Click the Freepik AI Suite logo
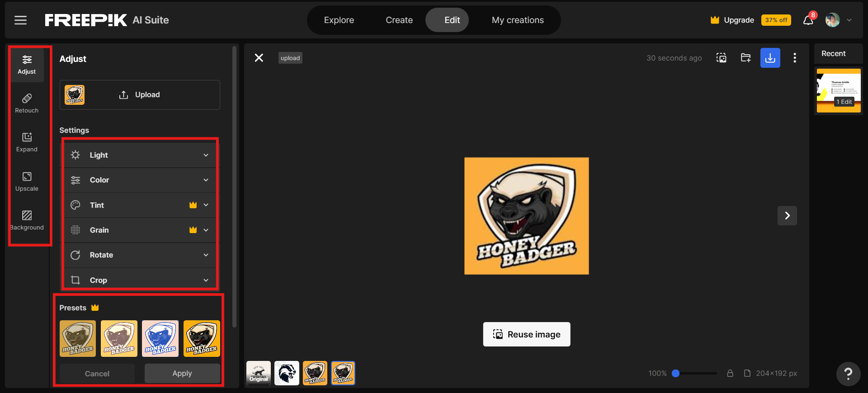The image size is (868, 393). [107, 20]
